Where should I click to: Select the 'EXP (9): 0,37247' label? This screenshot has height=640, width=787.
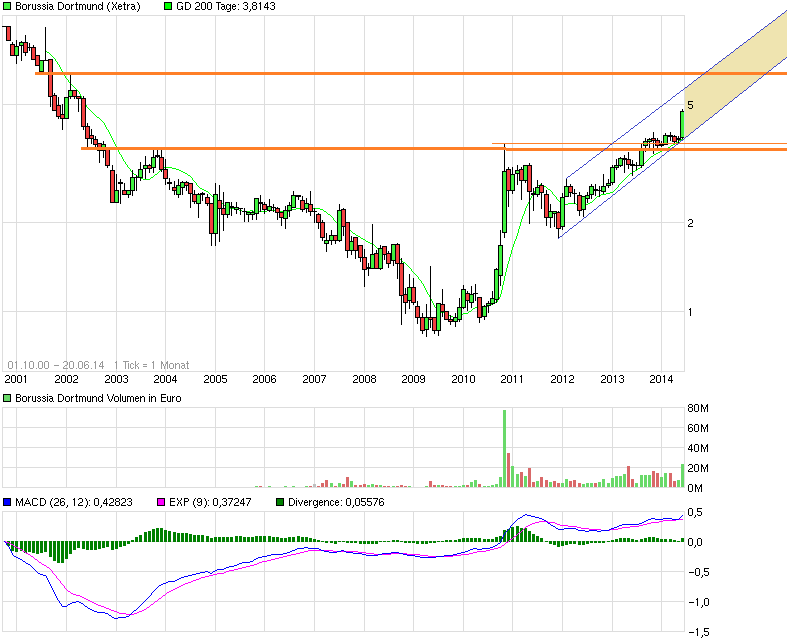210,502
